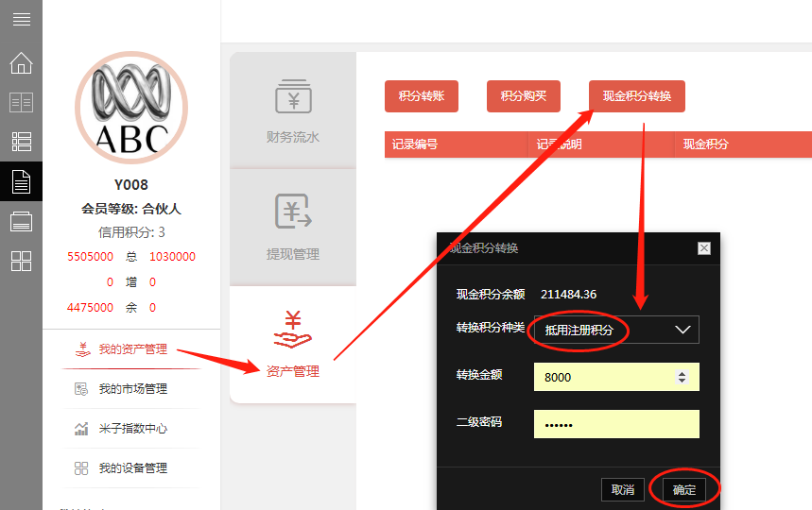Click the 积分购买 button
Screen dimensions: 812x510
click(x=524, y=96)
